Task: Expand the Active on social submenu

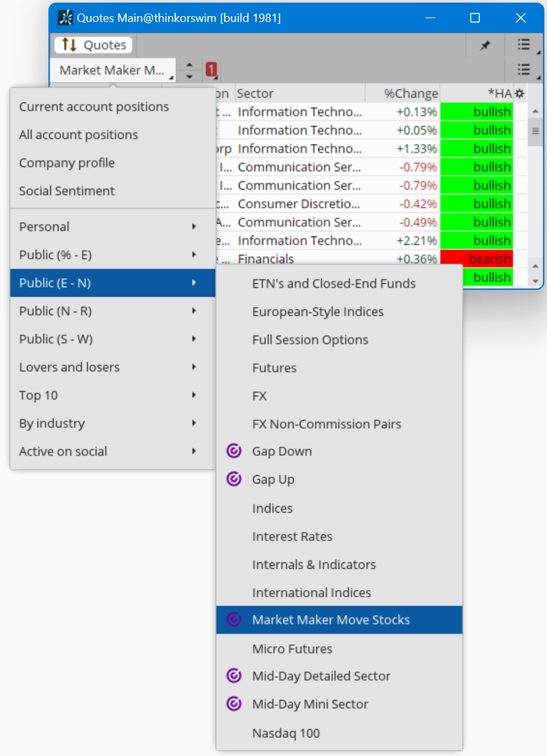Action: click(x=112, y=451)
